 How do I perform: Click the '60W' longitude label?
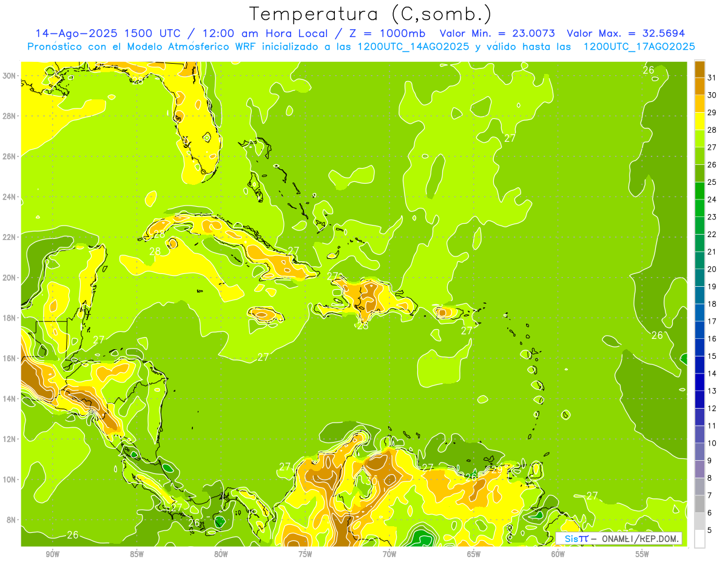click(558, 554)
